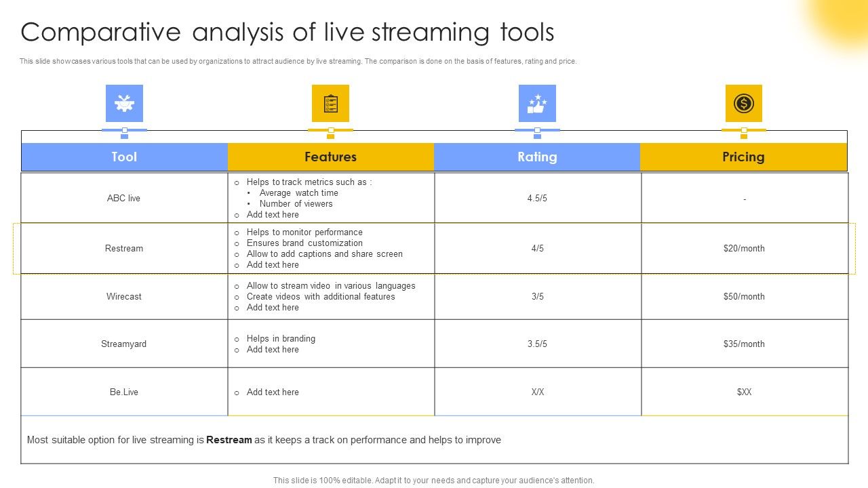Click 'Add text here' in Be.Live row
The width and height of the screenshot is (868, 488).
pyautogui.click(x=273, y=392)
